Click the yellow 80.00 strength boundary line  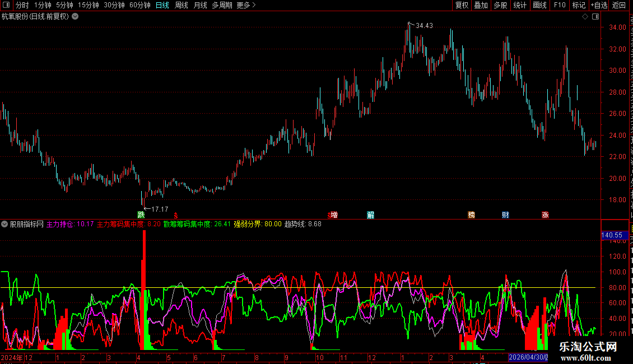(x=299, y=288)
